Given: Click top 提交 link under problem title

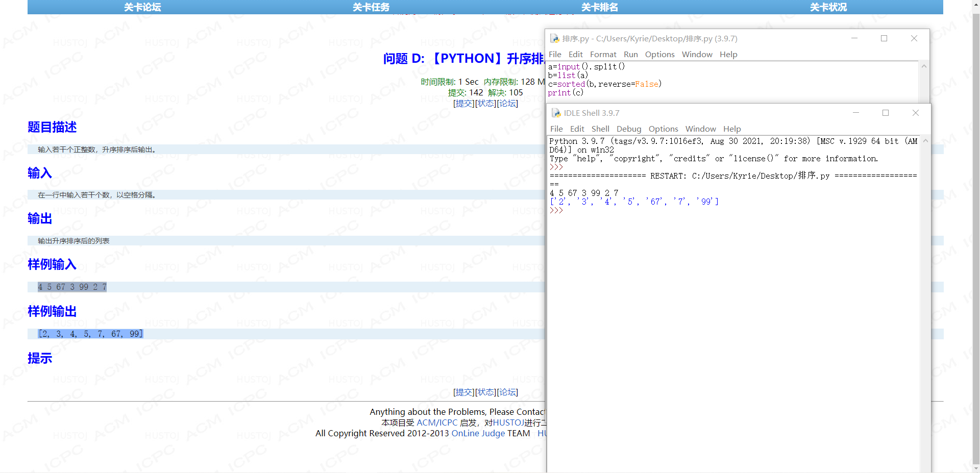Looking at the screenshot, I should click(x=464, y=104).
